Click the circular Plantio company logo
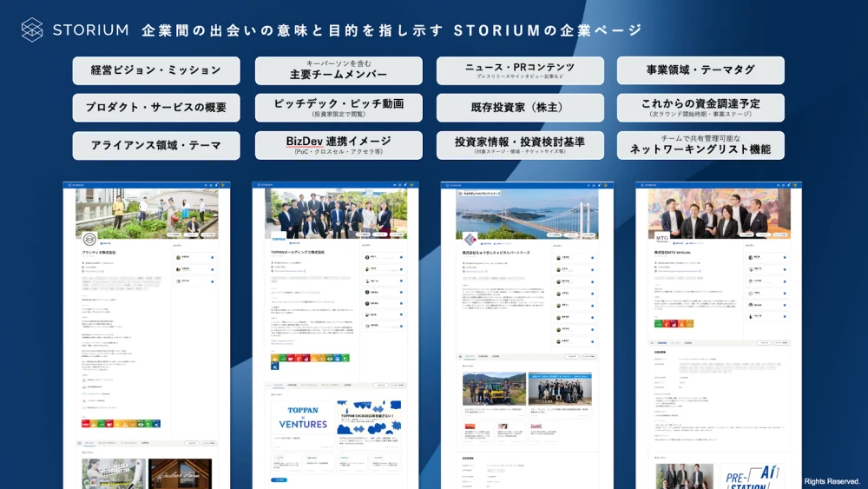The width and height of the screenshot is (868, 489). pos(89,239)
